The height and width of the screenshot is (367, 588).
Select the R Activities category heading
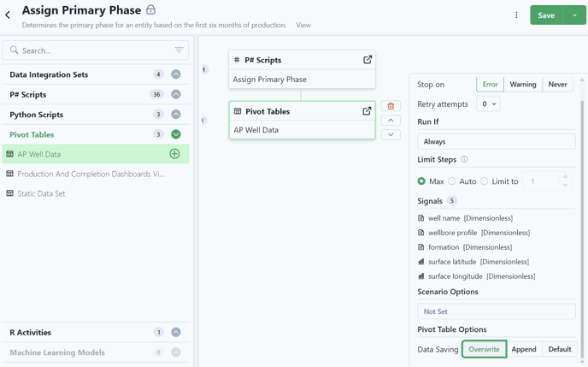pos(31,333)
